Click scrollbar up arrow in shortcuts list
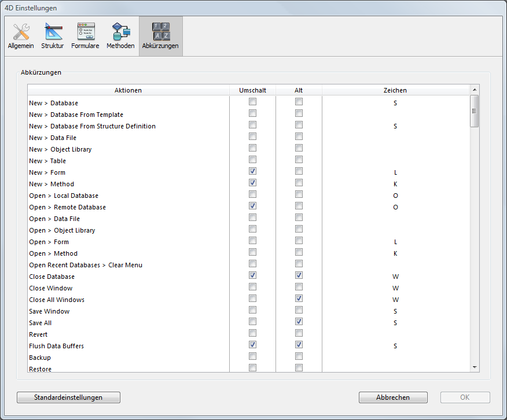This screenshot has height=420, width=507. 475,90
